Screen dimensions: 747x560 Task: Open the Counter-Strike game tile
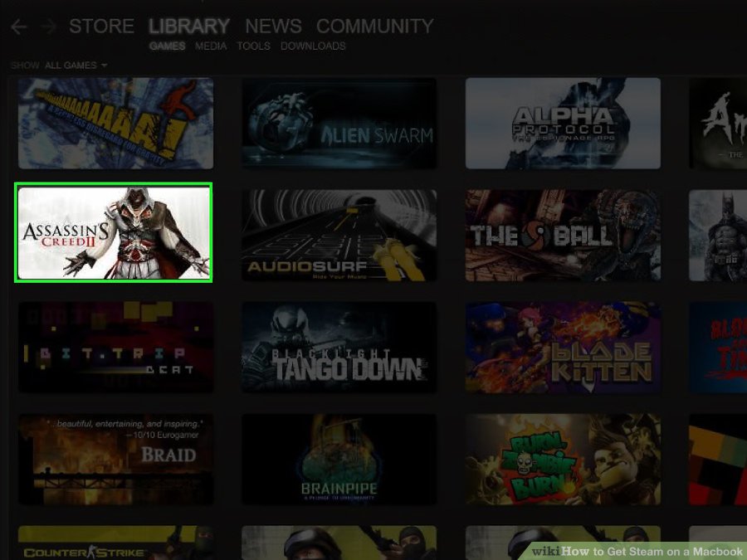[x=115, y=543]
